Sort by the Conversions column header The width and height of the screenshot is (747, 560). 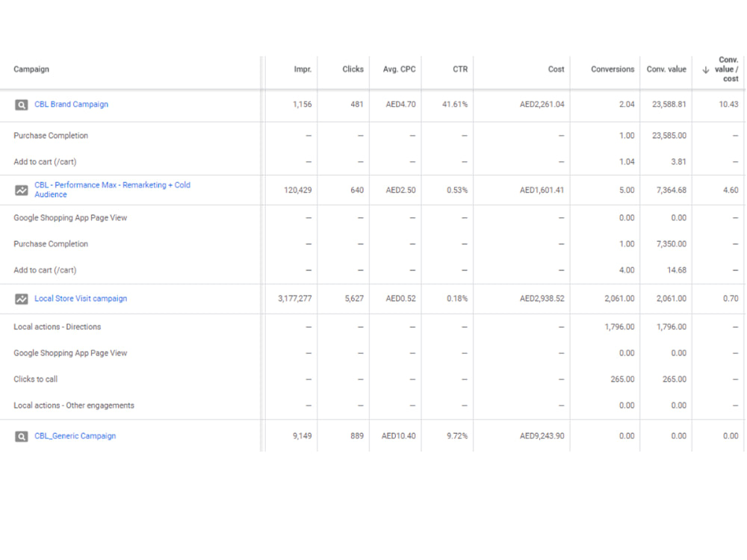click(613, 69)
